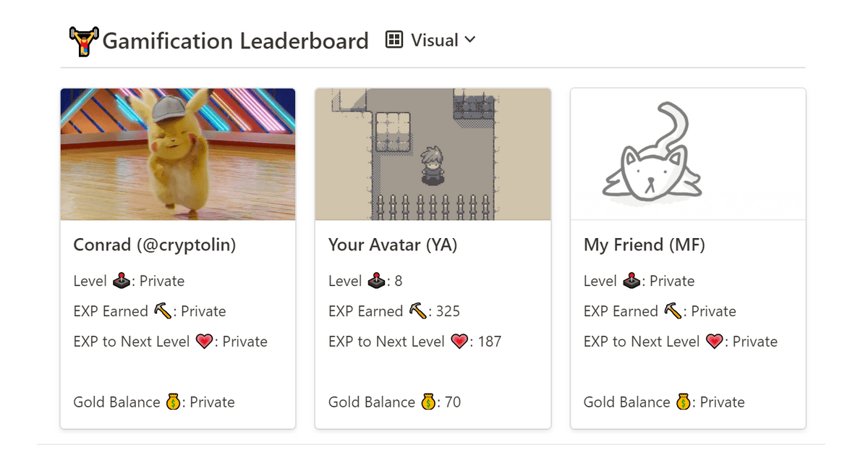Click the dancing Pikachu cover image
Screen dimensions: 868x466
pos(178,154)
